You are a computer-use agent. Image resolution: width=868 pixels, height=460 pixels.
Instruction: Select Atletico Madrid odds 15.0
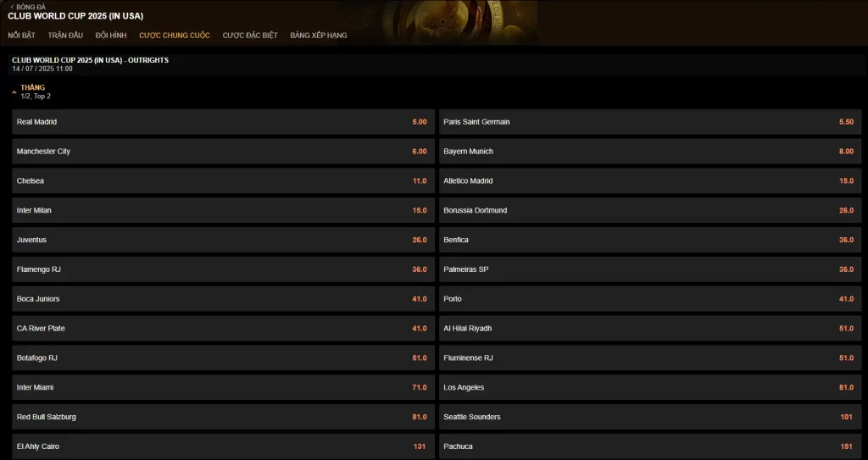[650, 181]
